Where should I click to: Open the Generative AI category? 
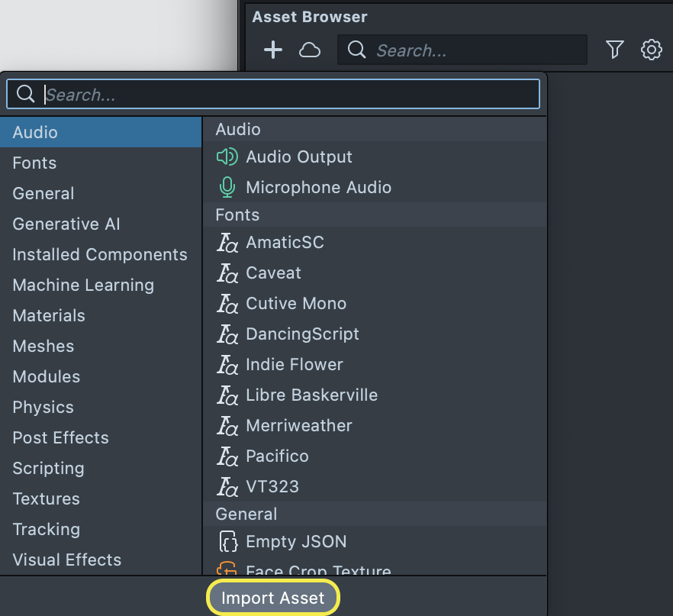point(66,224)
